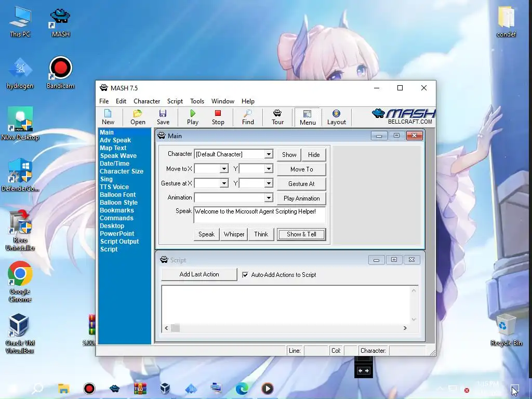Open a script with the Open icon
Viewport: 532px width, 399px height.
click(x=138, y=117)
